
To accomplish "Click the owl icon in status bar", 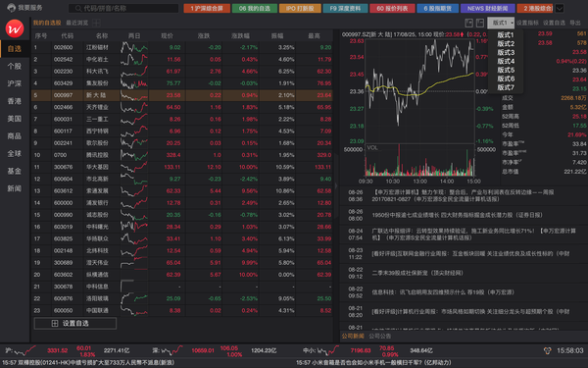I will pyautogui.click(x=547, y=350).
